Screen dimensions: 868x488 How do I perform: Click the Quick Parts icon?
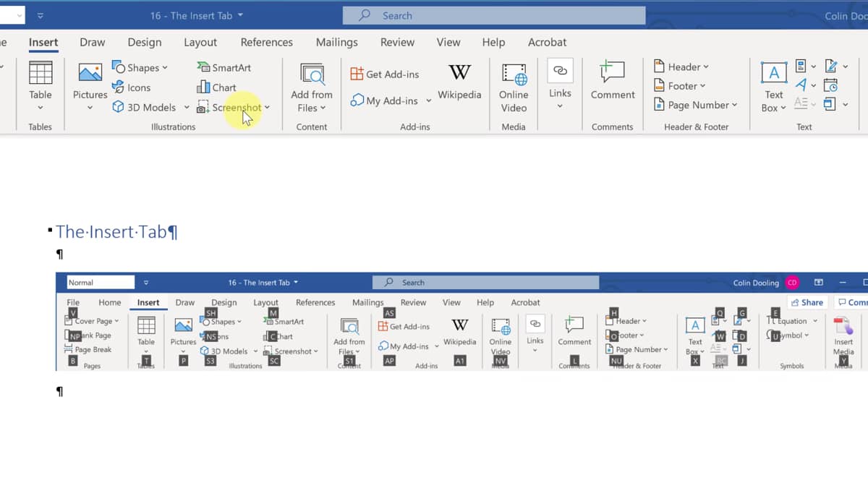[x=801, y=67]
